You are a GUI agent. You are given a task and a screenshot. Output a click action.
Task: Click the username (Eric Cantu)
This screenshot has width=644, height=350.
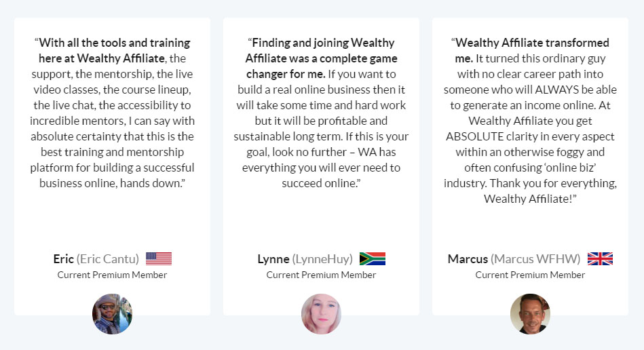tap(108, 259)
